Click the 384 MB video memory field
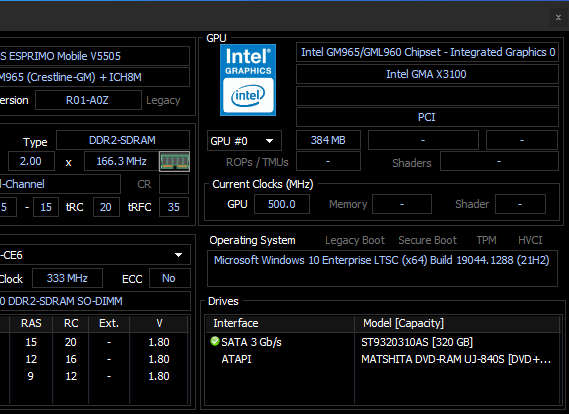 click(328, 140)
